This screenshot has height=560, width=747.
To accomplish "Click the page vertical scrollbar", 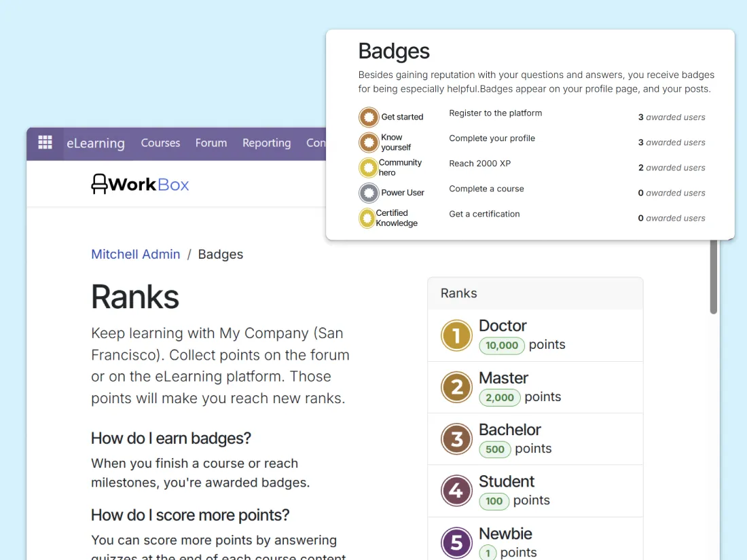I will coord(714,278).
